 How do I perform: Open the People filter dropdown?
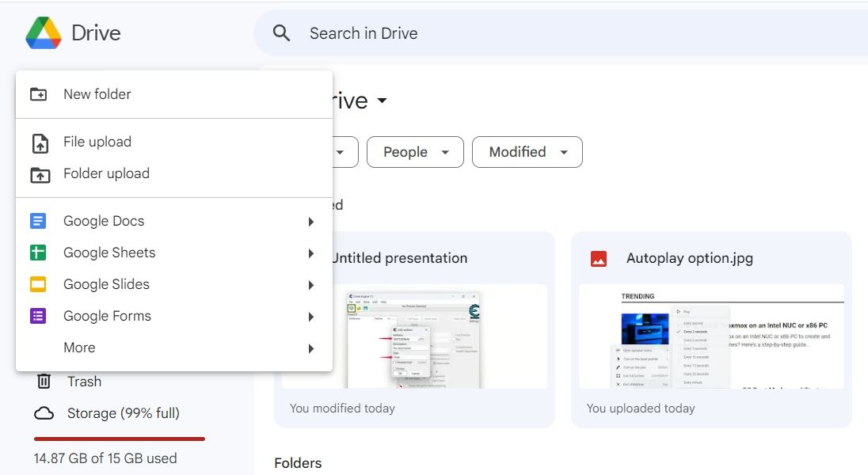pyautogui.click(x=415, y=152)
